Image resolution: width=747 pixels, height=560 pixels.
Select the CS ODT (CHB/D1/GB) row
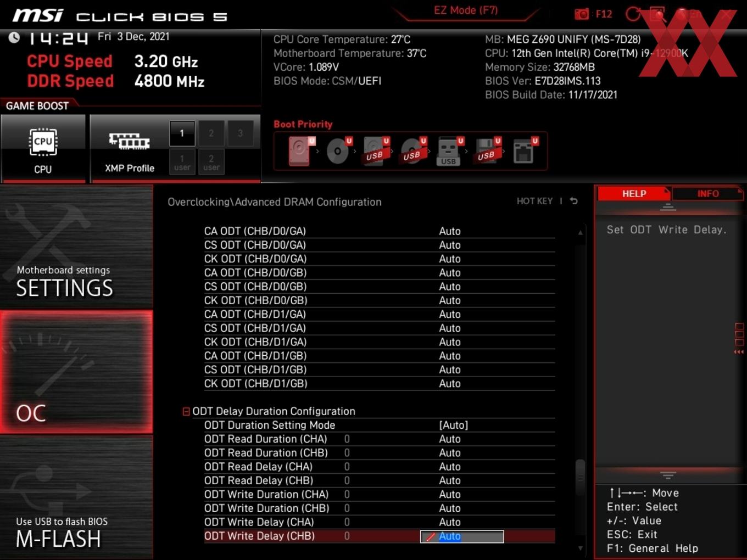click(x=379, y=369)
